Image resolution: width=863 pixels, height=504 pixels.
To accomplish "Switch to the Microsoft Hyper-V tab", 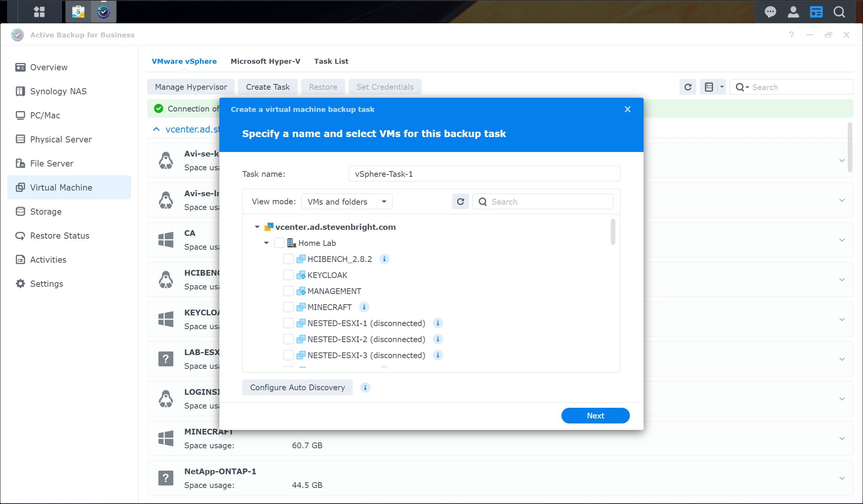I will pos(265,61).
